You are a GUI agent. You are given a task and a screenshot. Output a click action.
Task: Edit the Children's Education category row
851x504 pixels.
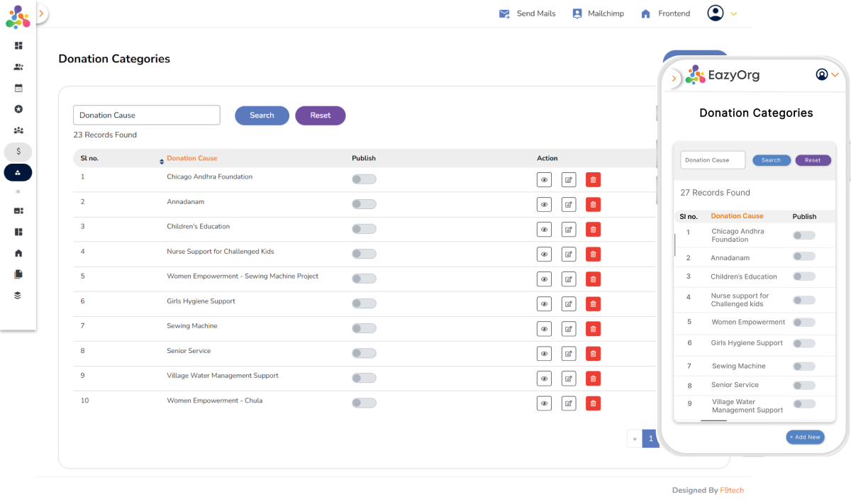568,230
